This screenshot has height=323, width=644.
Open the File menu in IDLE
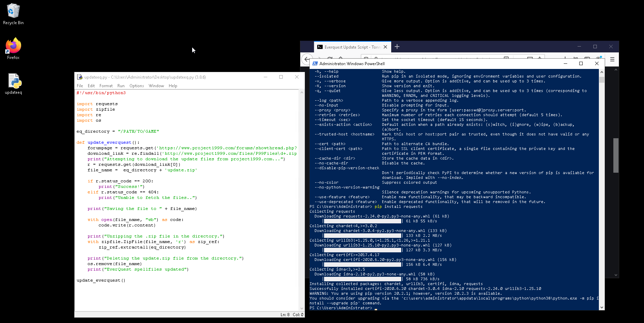tap(80, 86)
